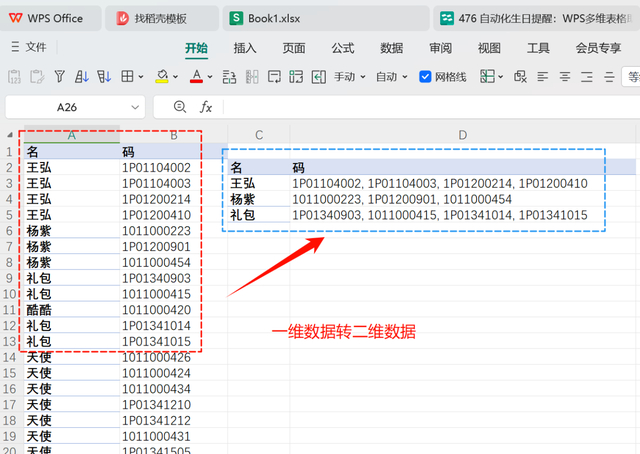Screen dimensions: 640x454
Task: Switch to the 视图 ribbon tab
Action: coord(489,48)
